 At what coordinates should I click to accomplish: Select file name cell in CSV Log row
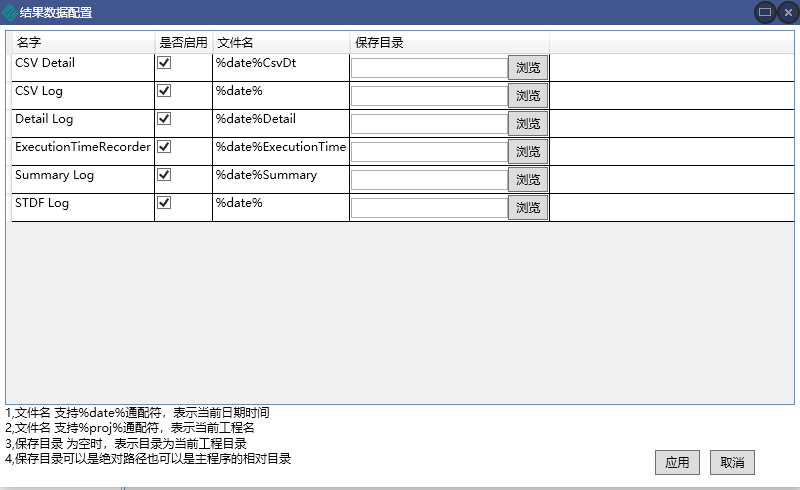[x=281, y=95]
